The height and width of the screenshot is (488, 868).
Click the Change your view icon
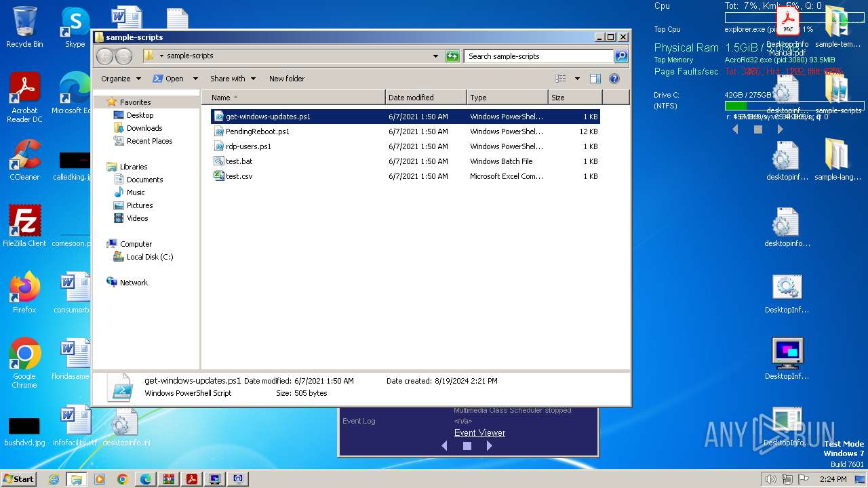(x=560, y=79)
